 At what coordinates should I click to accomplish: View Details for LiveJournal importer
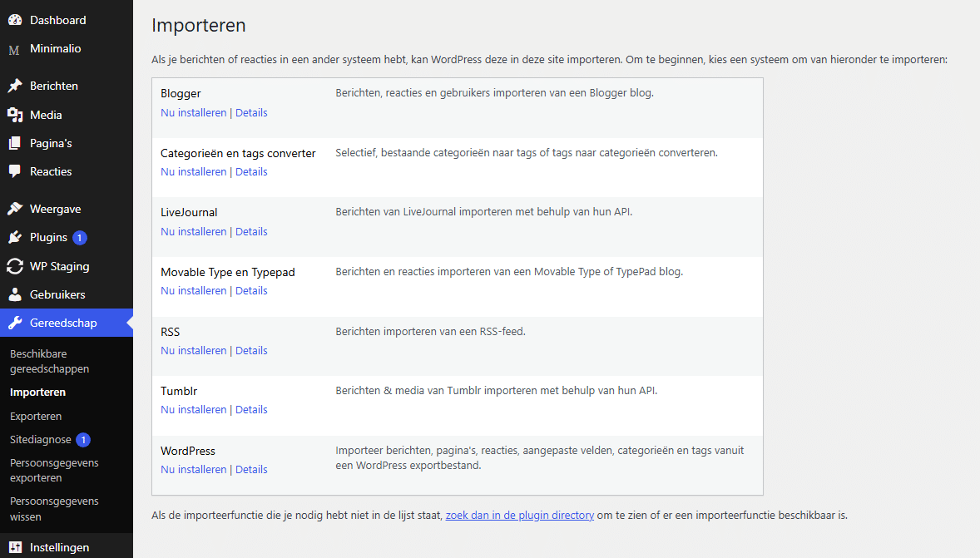251,232
